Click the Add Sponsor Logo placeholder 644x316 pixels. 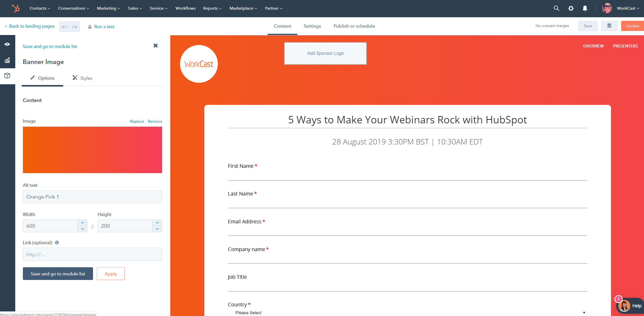(325, 53)
